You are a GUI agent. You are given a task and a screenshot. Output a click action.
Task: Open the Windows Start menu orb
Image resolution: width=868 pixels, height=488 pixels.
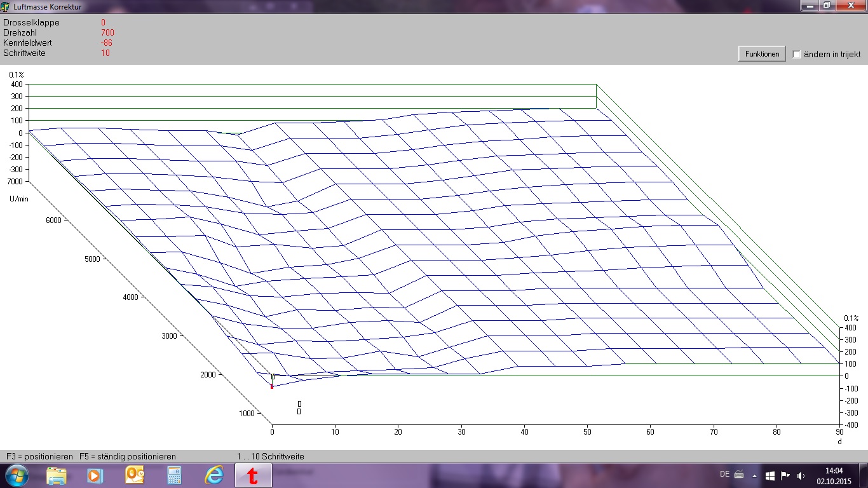16,475
